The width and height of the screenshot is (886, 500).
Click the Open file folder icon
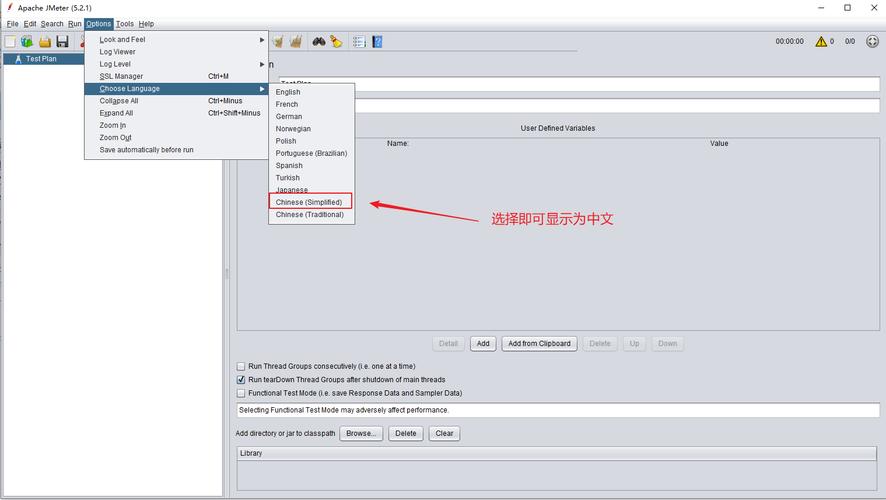(x=45, y=41)
